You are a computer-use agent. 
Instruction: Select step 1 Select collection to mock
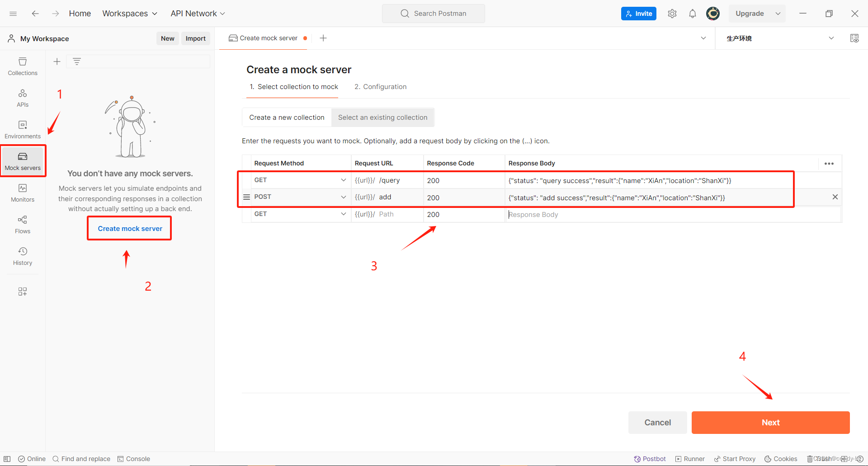click(x=294, y=87)
